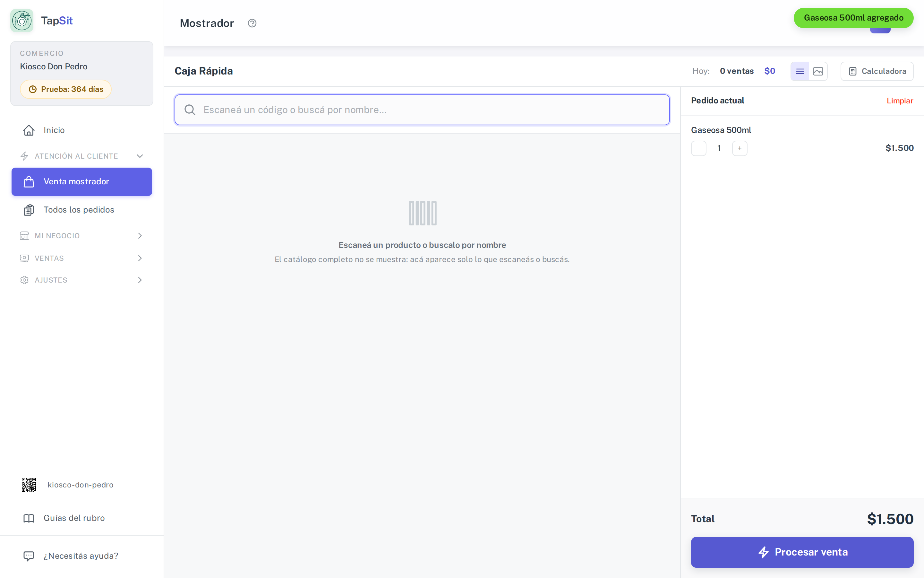Open the Mostrador help question-mark icon
This screenshot has height=578, width=924.
(252, 23)
